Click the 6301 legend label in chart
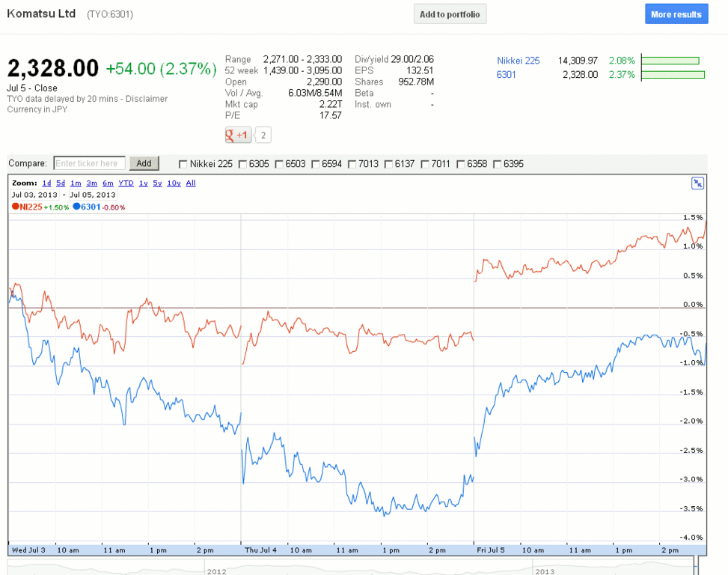This screenshot has height=575, width=728. pos(91,207)
